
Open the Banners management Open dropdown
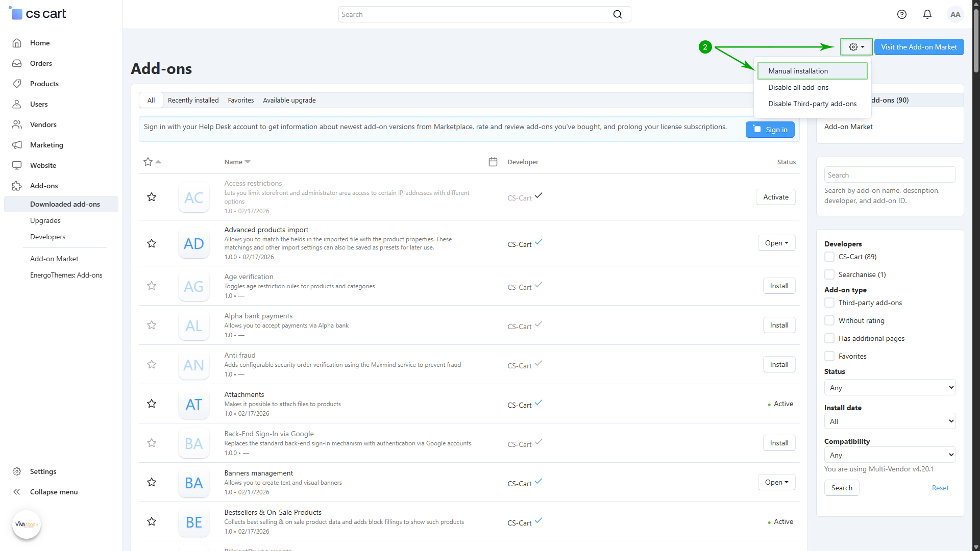[x=776, y=482]
